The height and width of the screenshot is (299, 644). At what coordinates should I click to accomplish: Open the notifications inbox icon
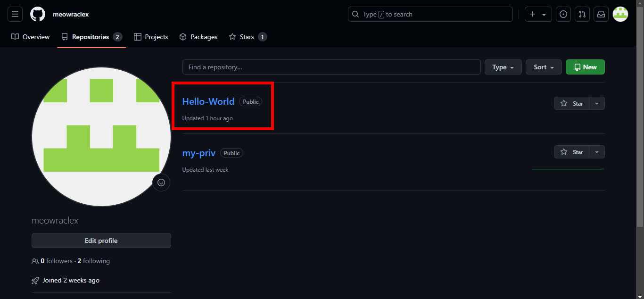pos(601,14)
